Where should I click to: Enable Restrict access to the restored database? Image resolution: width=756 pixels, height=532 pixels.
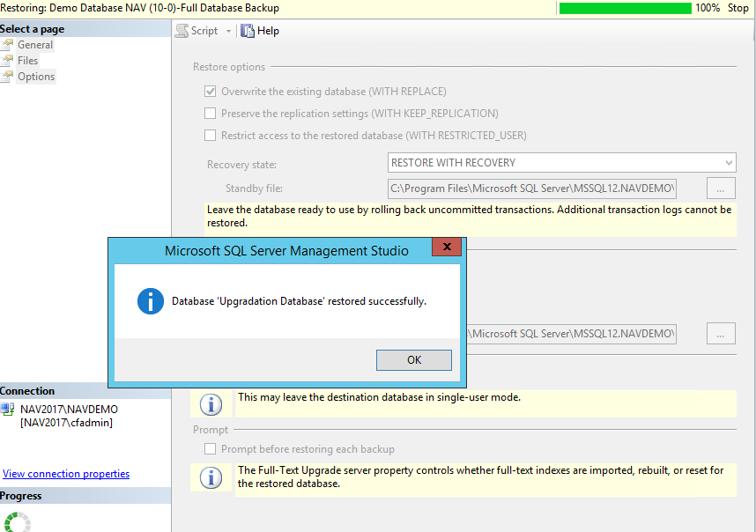pyautogui.click(x=211, y=136)
